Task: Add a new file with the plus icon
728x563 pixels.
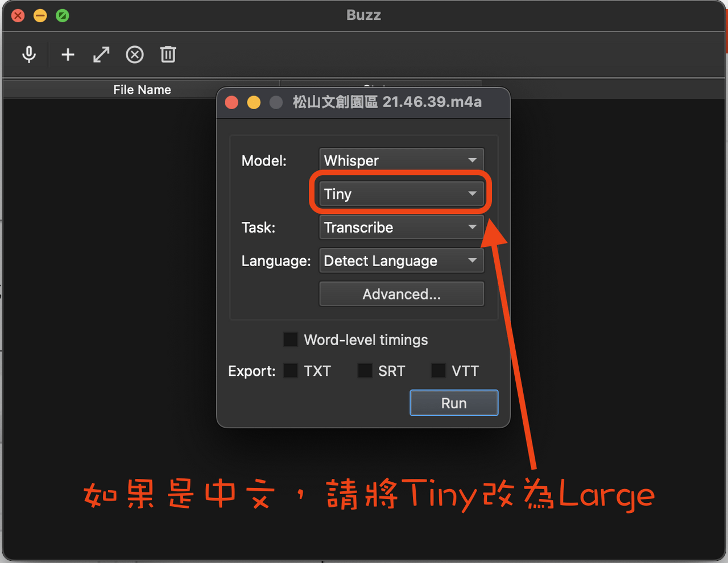Action: pos(68,55)
